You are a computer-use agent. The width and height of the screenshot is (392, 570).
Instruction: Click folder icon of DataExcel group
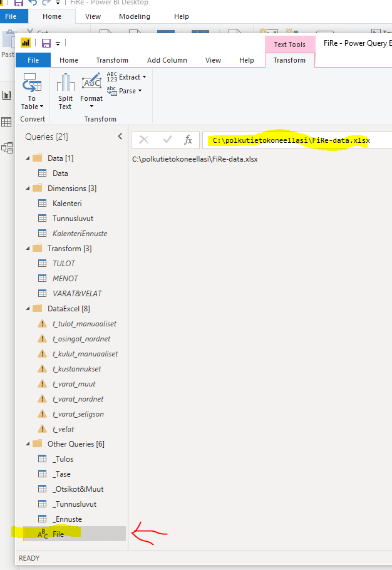(38, 308)
